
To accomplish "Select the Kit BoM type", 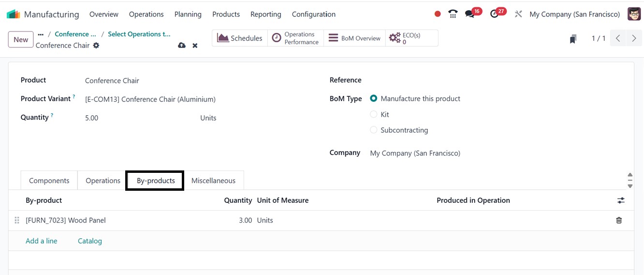I will [x=374, y=115].
